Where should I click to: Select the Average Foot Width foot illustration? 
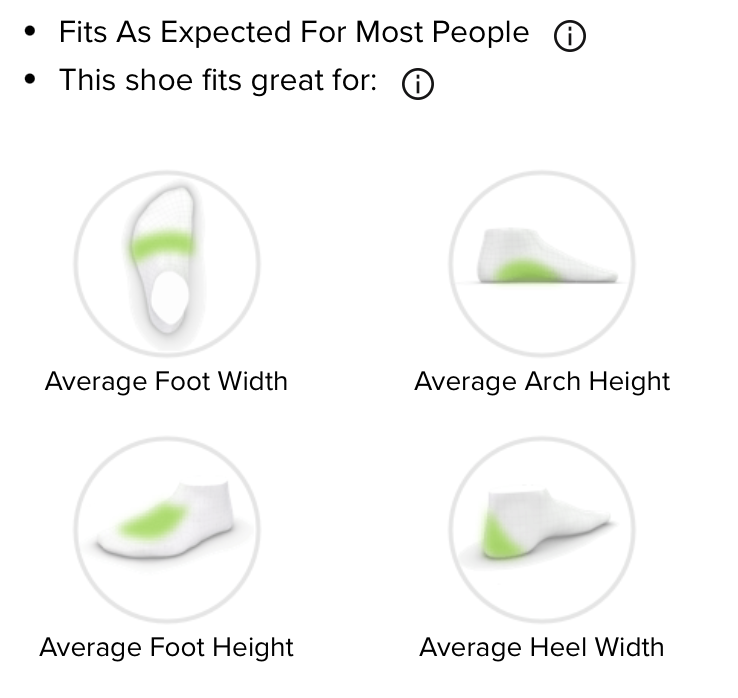pos(167,264)
